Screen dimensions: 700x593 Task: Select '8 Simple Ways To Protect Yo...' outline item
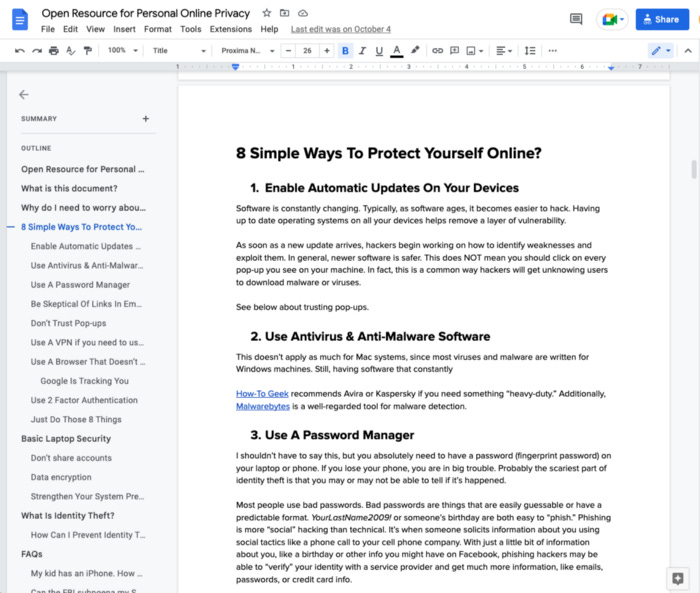82,227
